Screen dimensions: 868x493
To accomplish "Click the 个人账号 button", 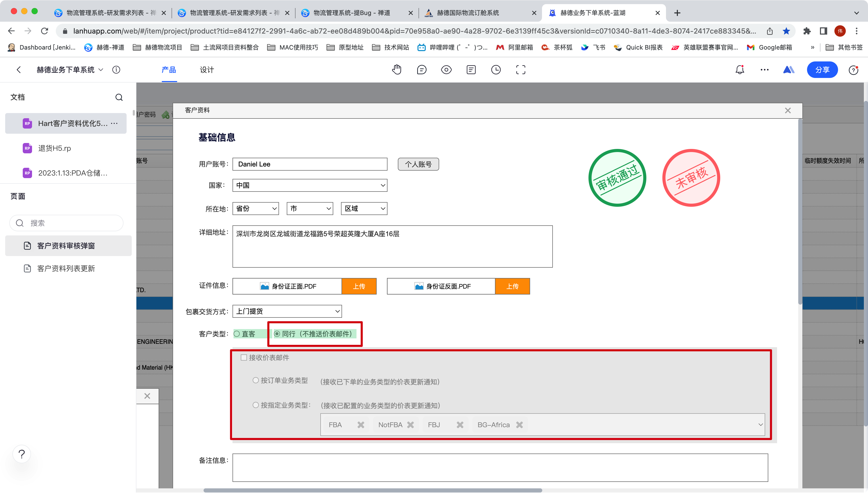I will tap(418, 164).
